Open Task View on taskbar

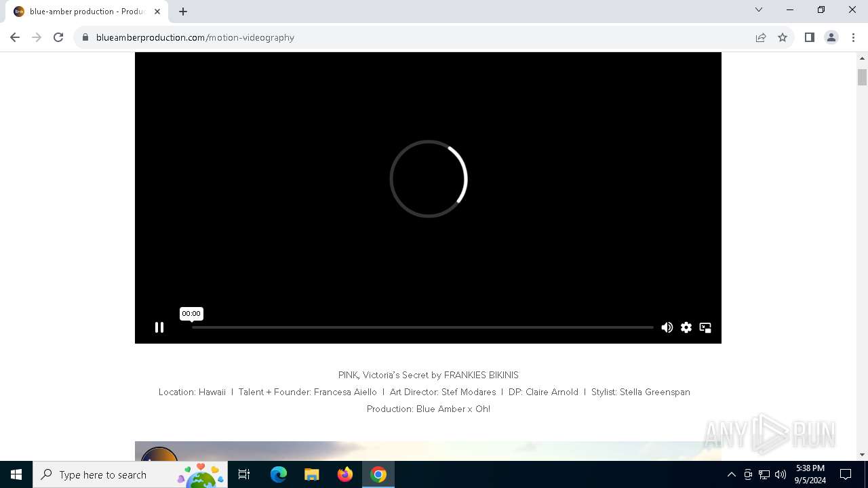[244, 474]
